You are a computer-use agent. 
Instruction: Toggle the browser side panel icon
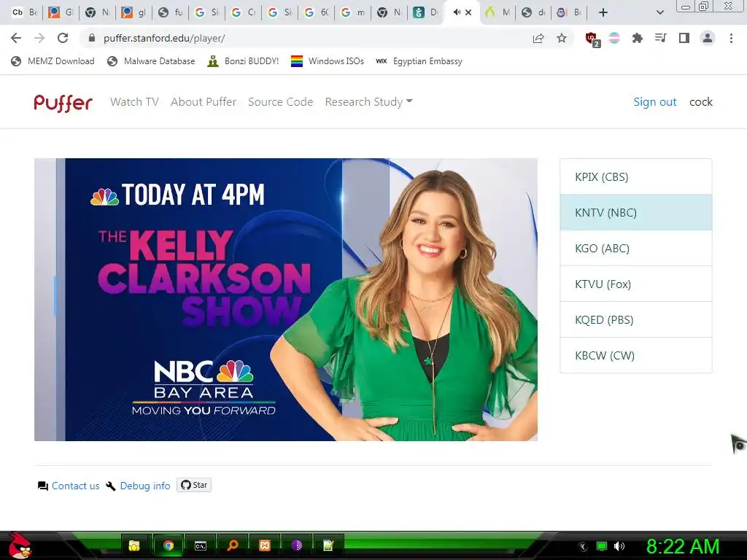(x=684, y=38)
